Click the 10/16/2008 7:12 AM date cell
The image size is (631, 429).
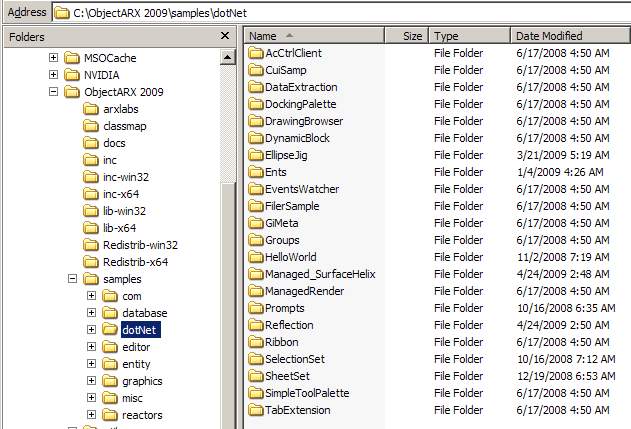566,359
